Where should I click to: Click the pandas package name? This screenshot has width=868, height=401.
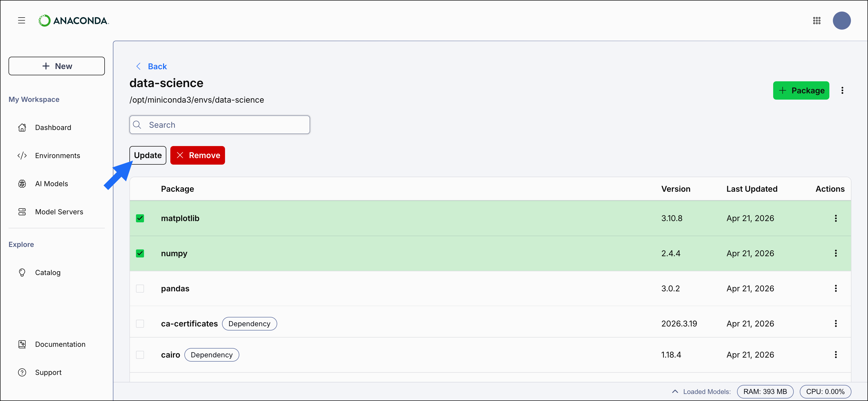[175, 288]
